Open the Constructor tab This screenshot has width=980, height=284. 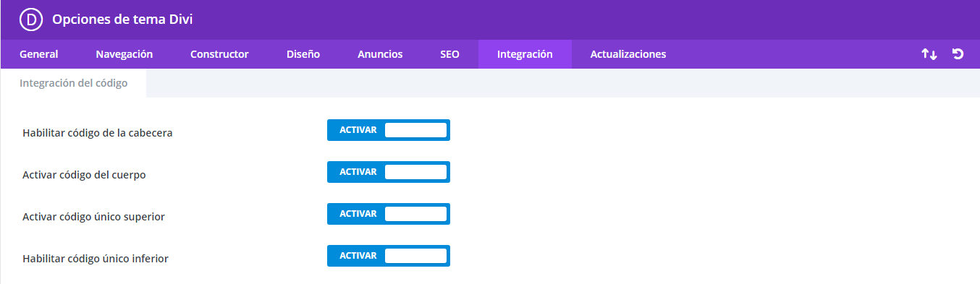tap(219, 54)
